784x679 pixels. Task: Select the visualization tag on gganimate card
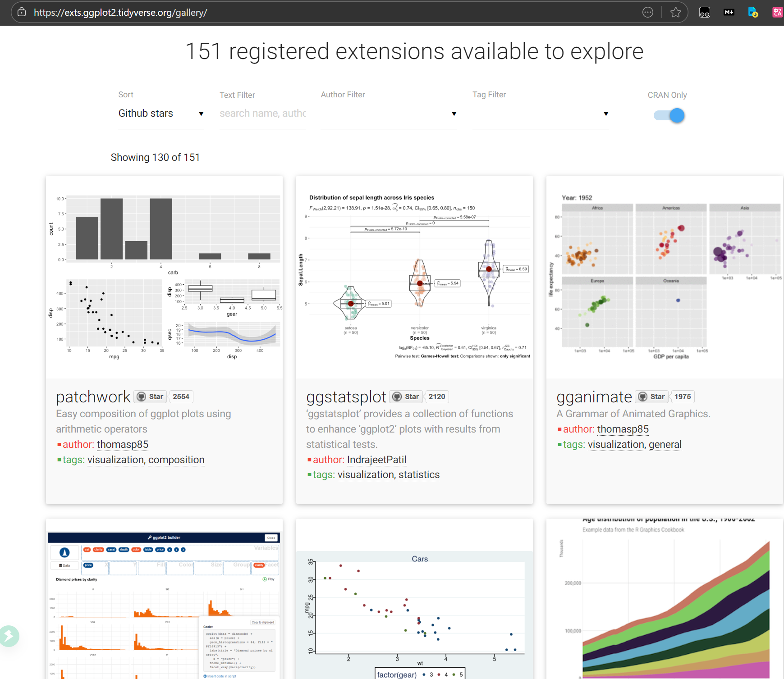tap(616, 444)
